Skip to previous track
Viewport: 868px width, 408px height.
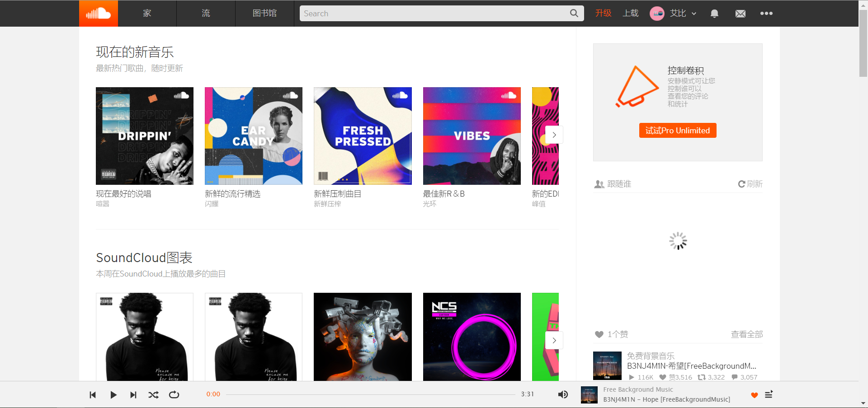pos(93,395)
